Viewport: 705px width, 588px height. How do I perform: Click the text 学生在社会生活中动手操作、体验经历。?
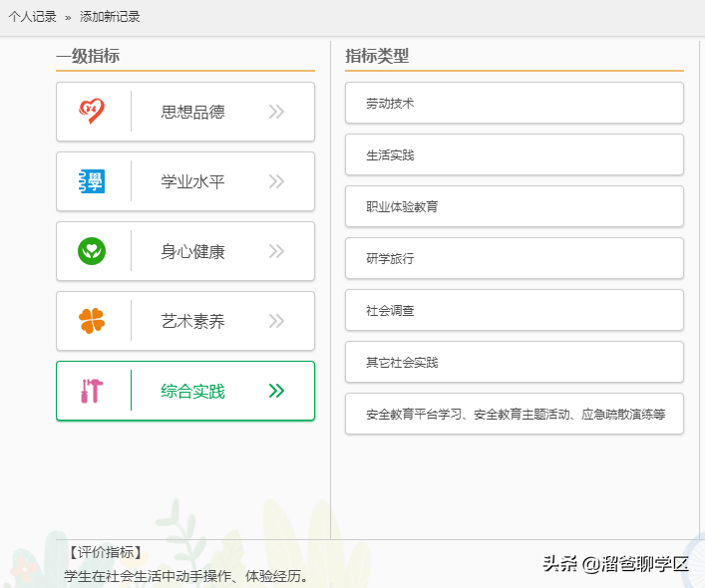click(186, 576)
